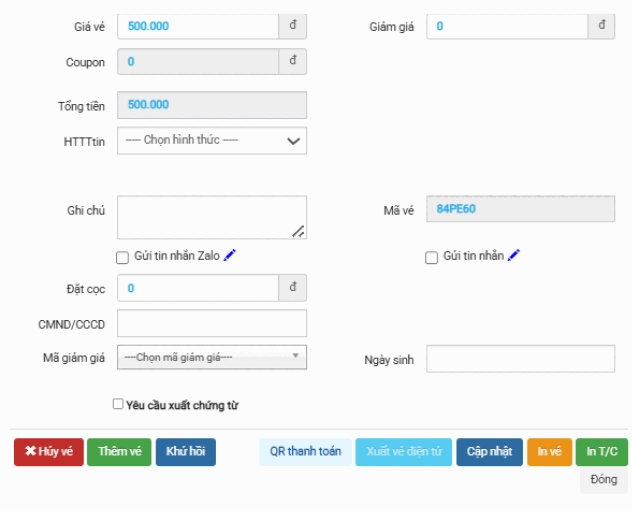The width and height of the screenshot is (632, 511).
Task: Open QR thanh toán
Action: tap(305, 452)
